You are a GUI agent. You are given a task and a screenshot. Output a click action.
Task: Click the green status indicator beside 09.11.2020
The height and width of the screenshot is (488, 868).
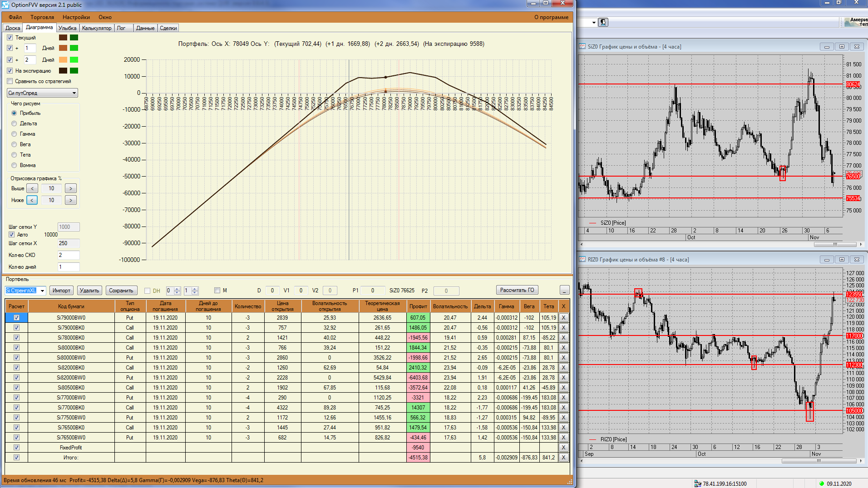tap(822, 484)
